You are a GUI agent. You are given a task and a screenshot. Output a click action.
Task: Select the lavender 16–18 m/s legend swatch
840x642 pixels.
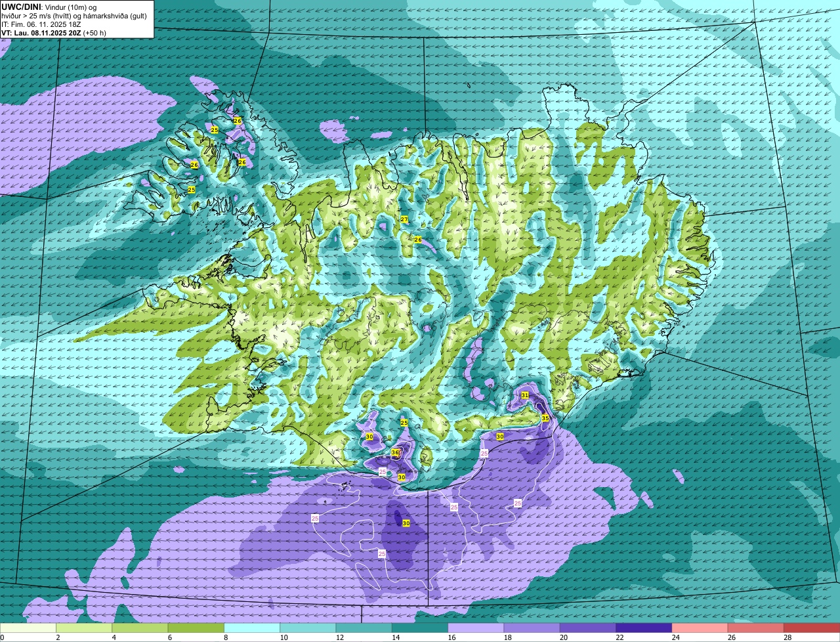[x=476, y=628]
